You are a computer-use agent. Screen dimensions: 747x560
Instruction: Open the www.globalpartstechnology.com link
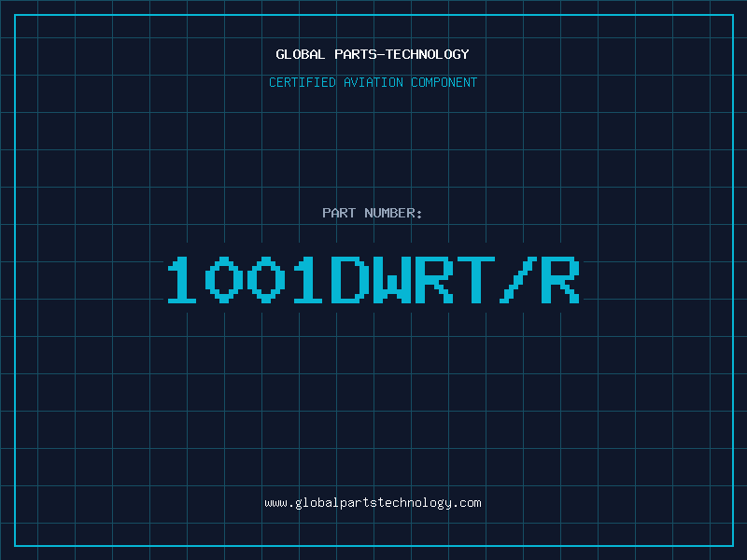point(373,503)
